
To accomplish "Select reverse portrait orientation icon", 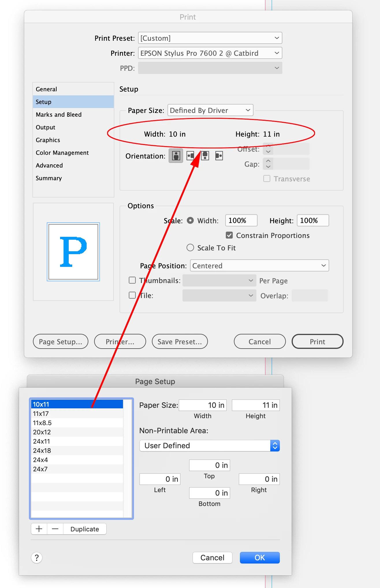I will pyautogui.click(x=205, y=156).
